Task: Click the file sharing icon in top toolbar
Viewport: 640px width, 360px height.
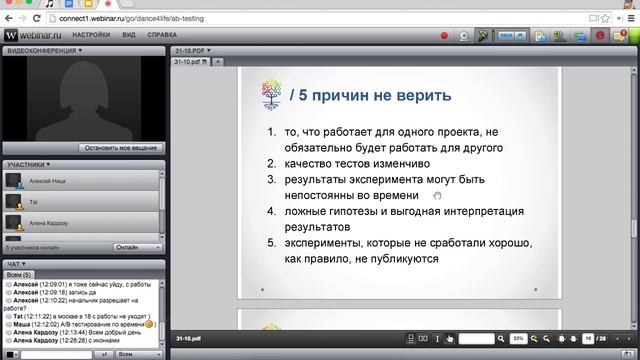Action: pyautogui.click(x=540, y=36)
